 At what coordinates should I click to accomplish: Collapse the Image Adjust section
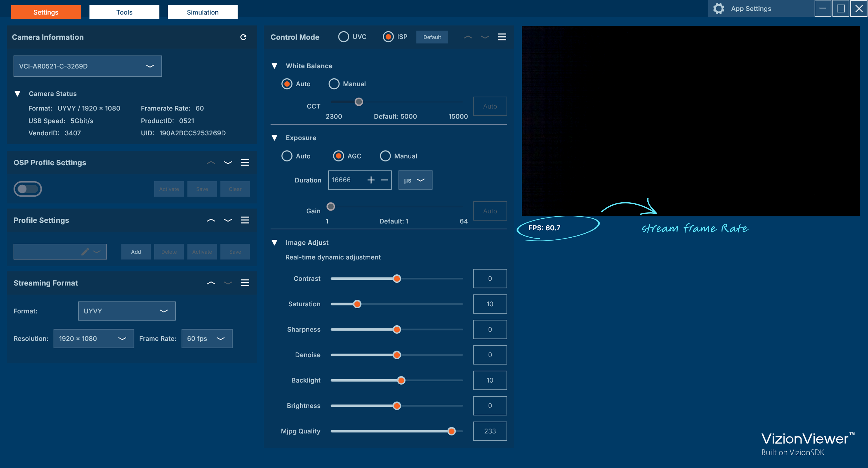(x=274, y=243)
